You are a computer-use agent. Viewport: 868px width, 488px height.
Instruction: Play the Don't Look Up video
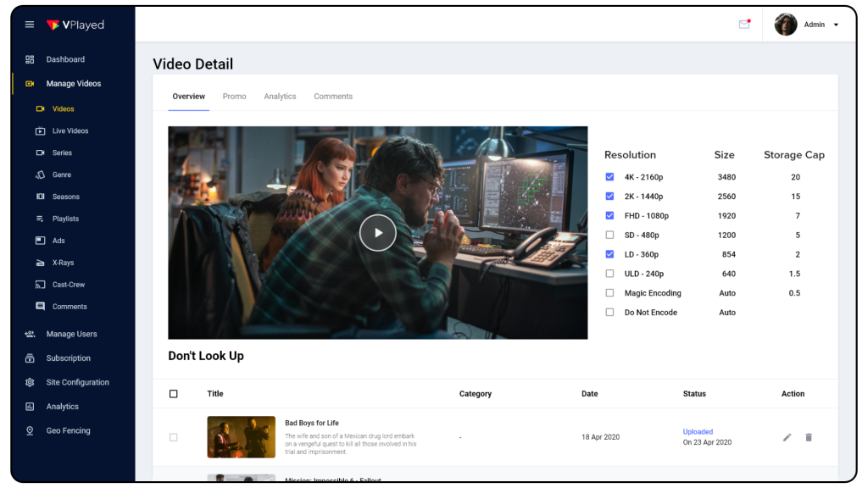coord(377,232)
